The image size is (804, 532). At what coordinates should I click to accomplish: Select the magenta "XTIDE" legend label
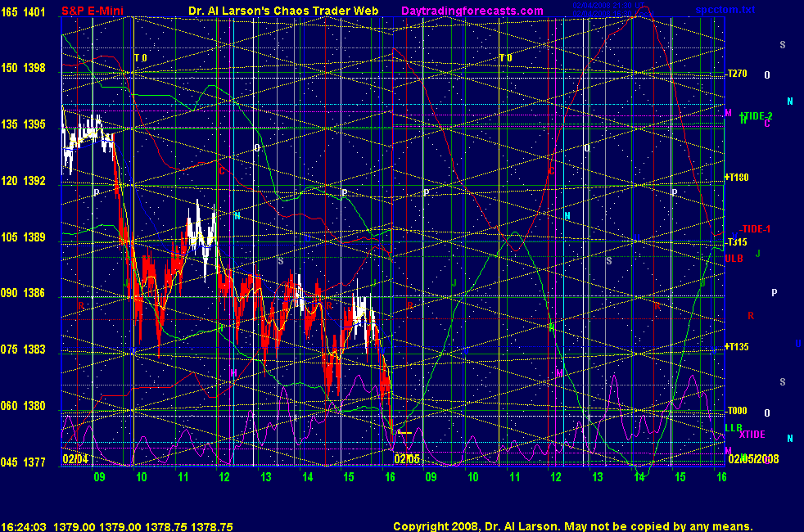752,435
